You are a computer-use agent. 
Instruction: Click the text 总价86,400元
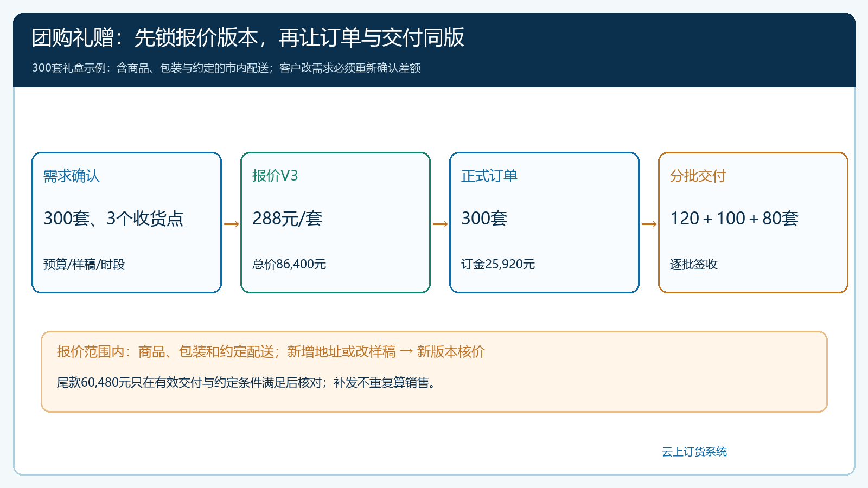(x=289, y=264)
